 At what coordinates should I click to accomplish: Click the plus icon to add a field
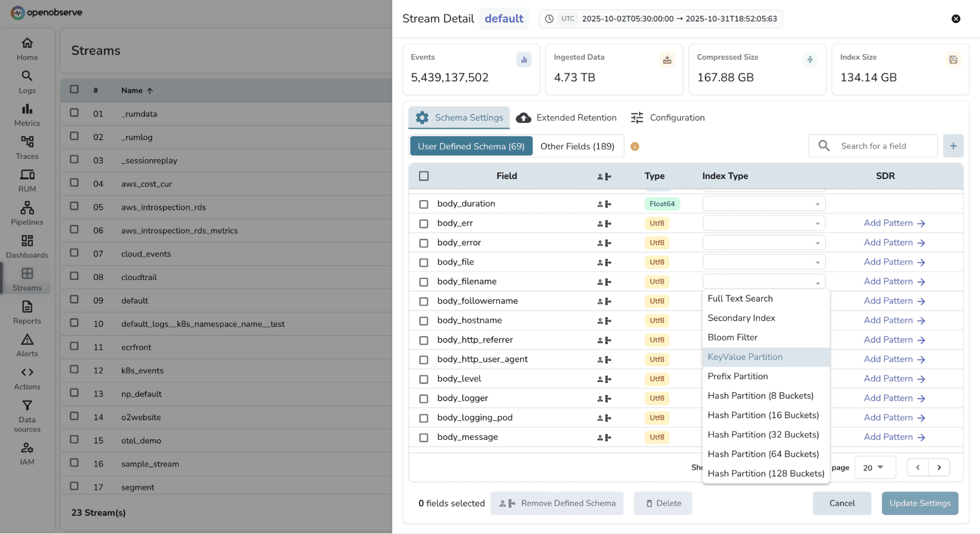[953, 146]
